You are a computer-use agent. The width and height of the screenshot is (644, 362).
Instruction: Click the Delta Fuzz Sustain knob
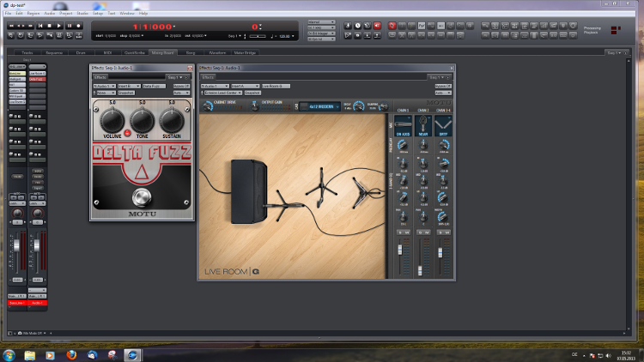tap(172, 119)
